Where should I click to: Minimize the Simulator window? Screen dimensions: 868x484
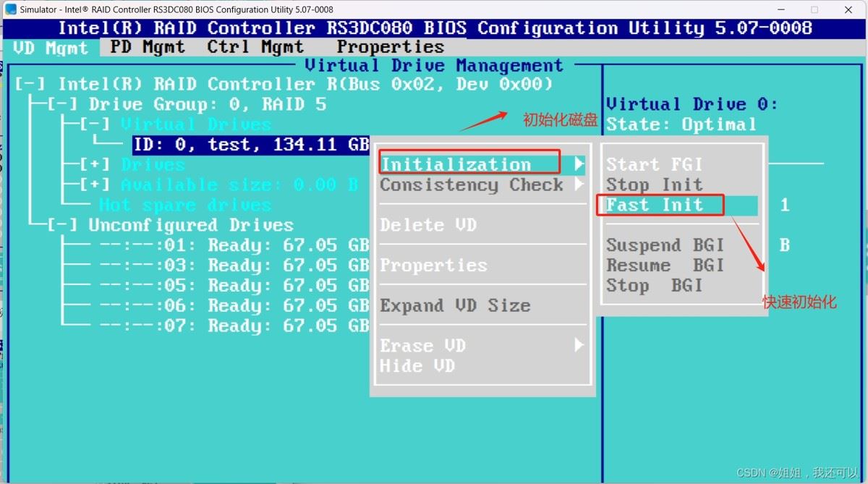coord(780,9)
